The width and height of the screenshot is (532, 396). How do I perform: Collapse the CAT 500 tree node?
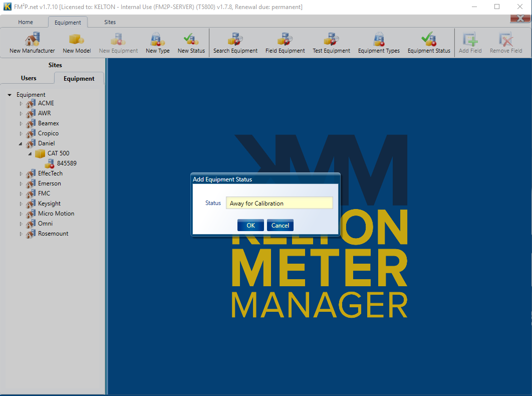coord(30,154)
